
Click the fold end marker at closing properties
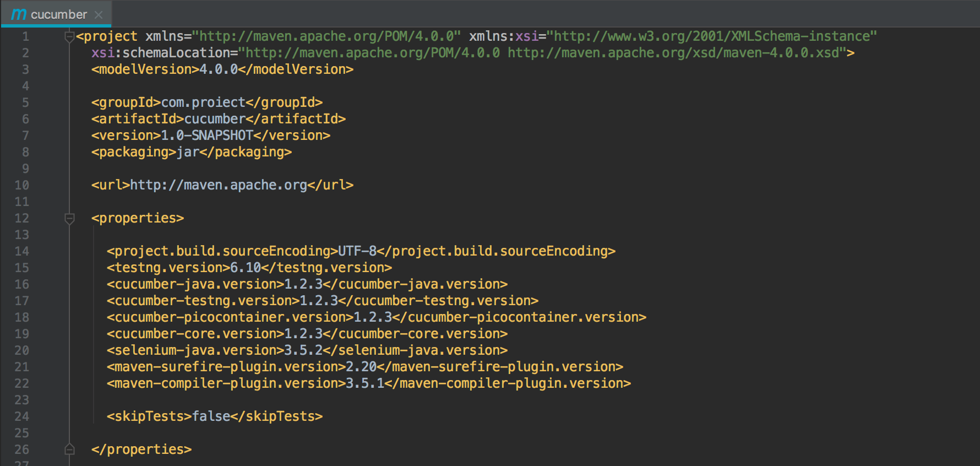(x=69, y=449)
